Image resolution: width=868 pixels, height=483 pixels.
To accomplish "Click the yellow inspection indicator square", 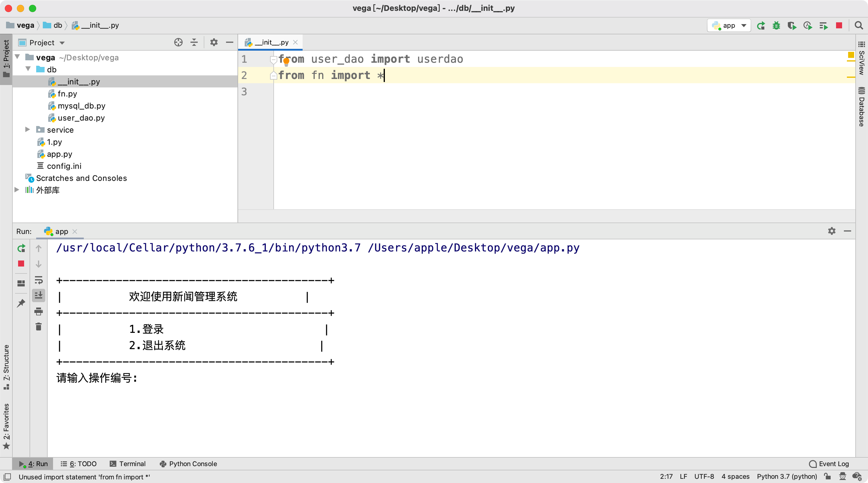I will [851, 55].
